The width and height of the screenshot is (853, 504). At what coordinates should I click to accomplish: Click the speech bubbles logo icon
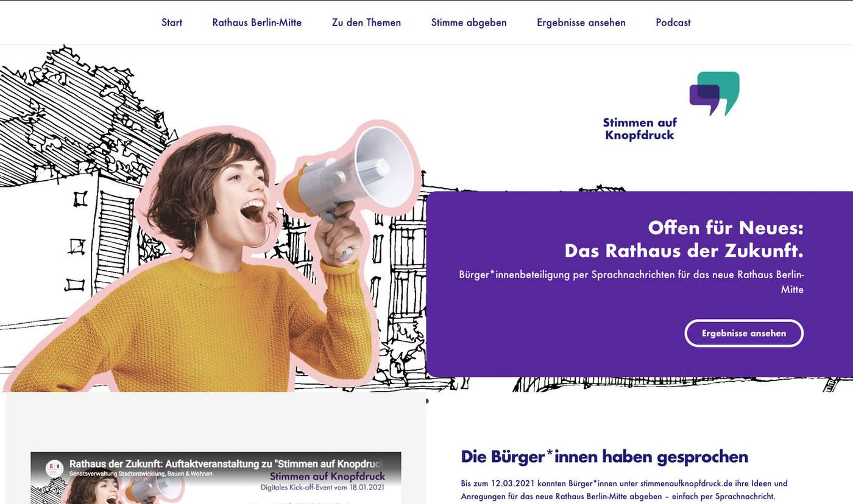714,93
